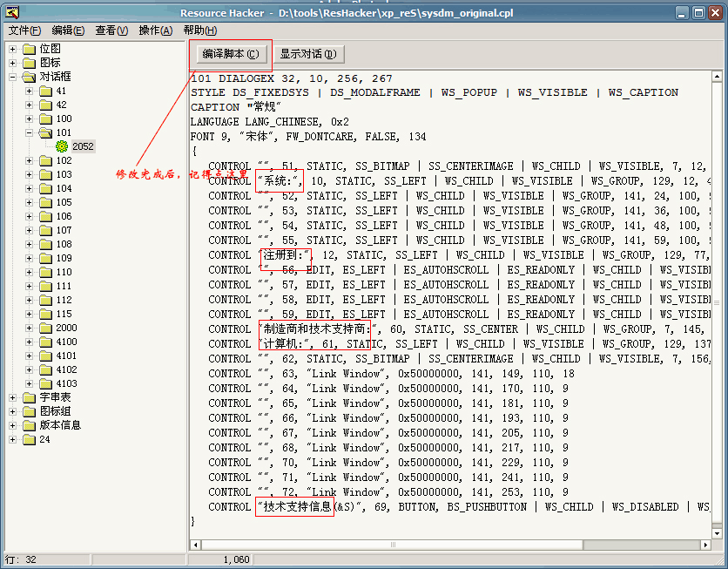Image resolution: width=728 pixels, height=569 pixels.
Task: Click the 图标 folder icon
Action: coord(30,63)
